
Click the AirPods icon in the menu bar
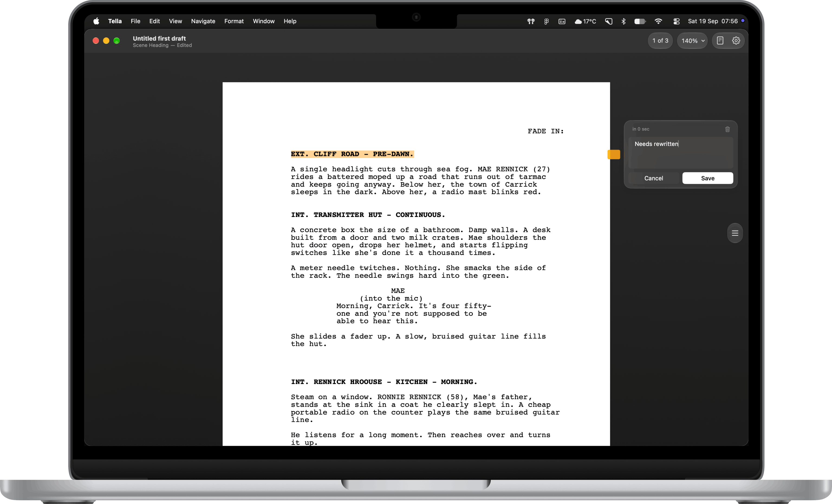click(531, 21)
